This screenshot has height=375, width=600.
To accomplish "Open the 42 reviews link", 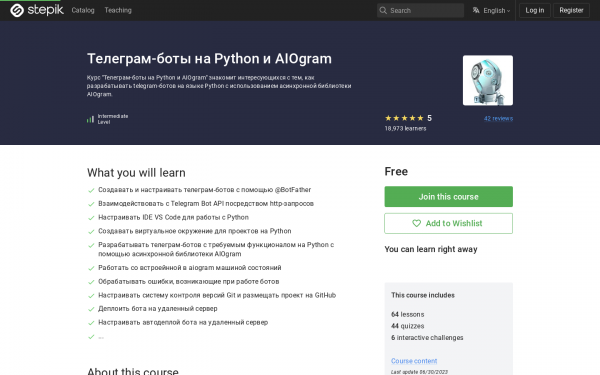I will [x=498, y=119].
